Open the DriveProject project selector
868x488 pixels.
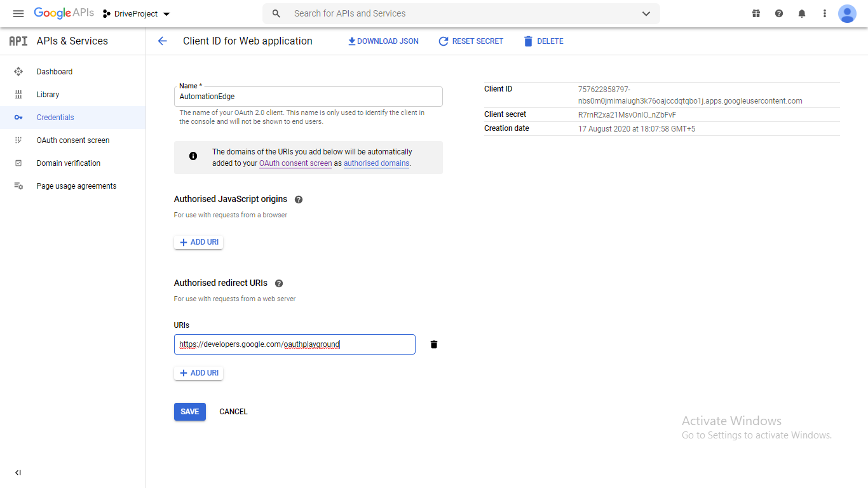[x=137, y=13]
